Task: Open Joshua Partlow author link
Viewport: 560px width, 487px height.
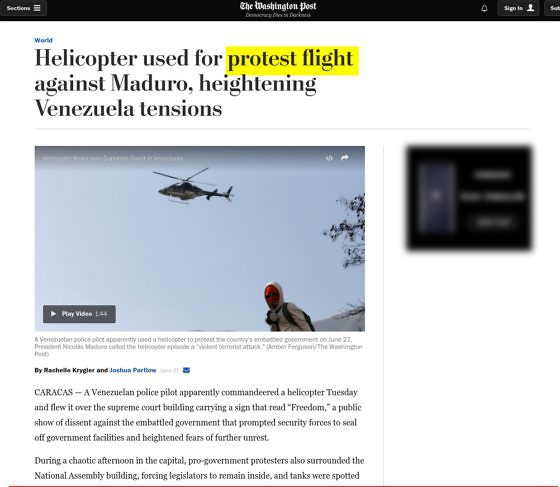Action: pyautogui.click(x=133, y=370)
